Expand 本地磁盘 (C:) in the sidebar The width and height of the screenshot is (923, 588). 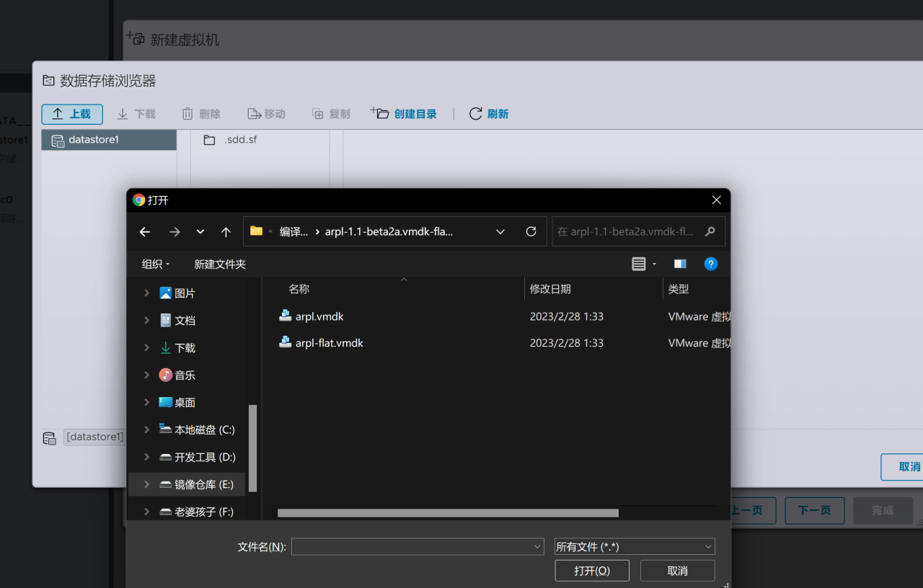(x=146, y=429)
